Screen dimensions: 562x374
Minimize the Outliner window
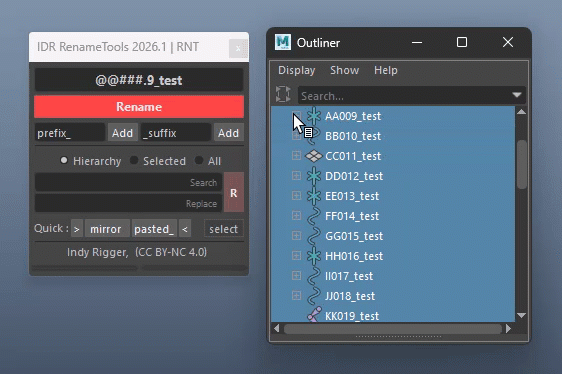click(x=417, y=42)
